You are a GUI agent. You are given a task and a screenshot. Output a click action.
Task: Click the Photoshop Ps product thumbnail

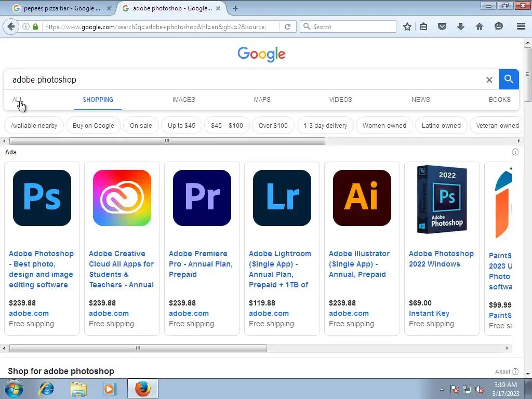coord(42,198)
